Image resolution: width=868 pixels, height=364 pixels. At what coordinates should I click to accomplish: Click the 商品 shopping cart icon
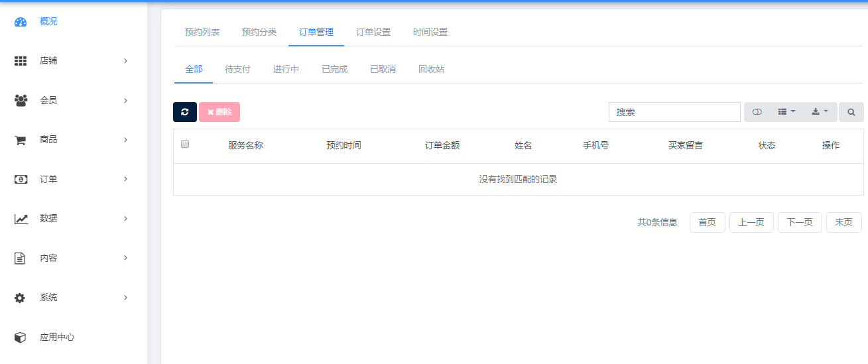pos(21,140)
